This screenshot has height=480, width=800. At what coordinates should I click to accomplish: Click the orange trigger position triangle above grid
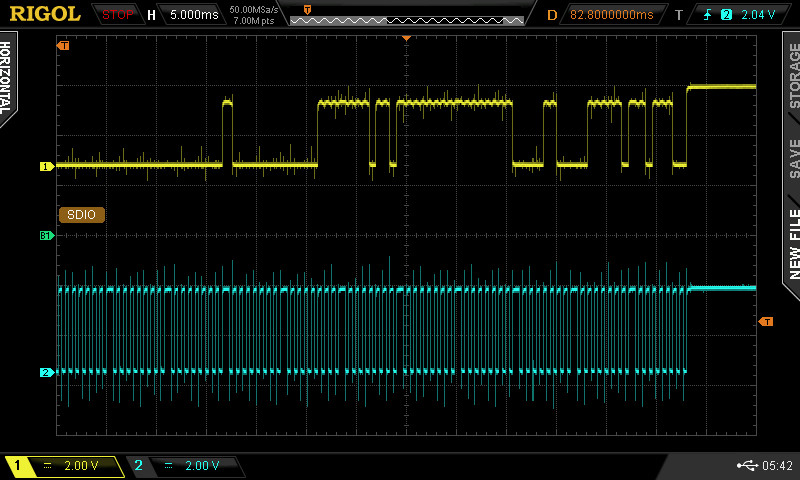click(406, 38)
